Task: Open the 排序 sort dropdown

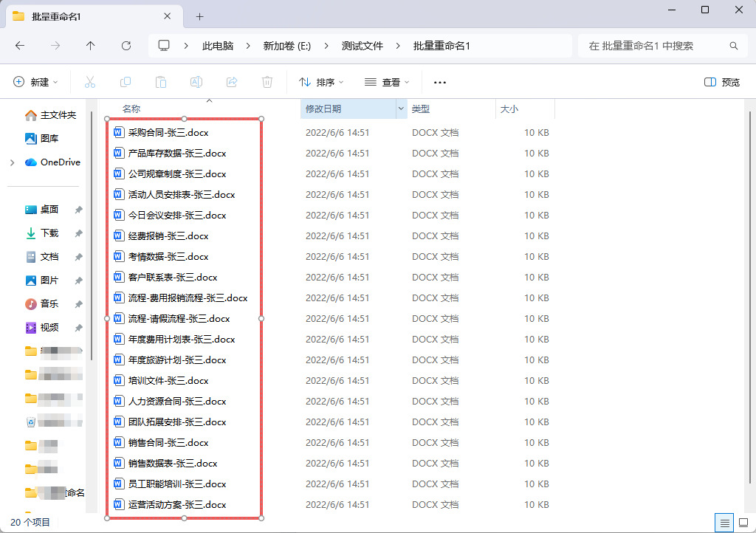Action: pyautogui.click(x=321, y=82)
